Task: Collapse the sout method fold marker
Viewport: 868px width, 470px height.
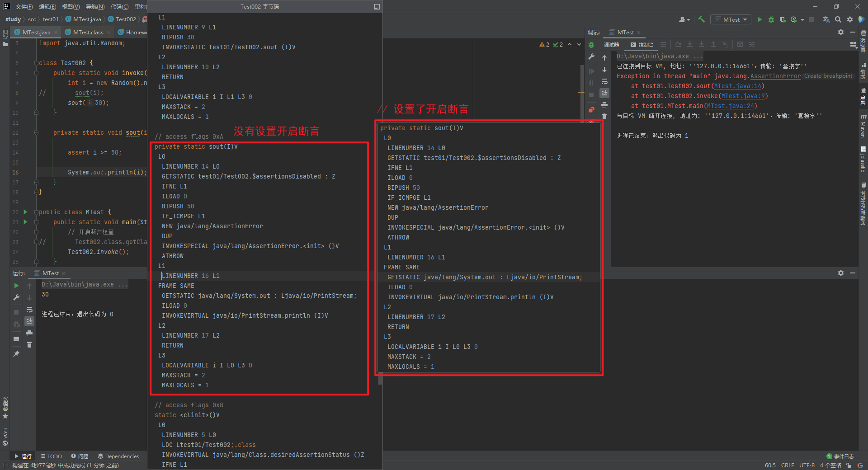Action: pyautogui.click(x=36, y=132)
